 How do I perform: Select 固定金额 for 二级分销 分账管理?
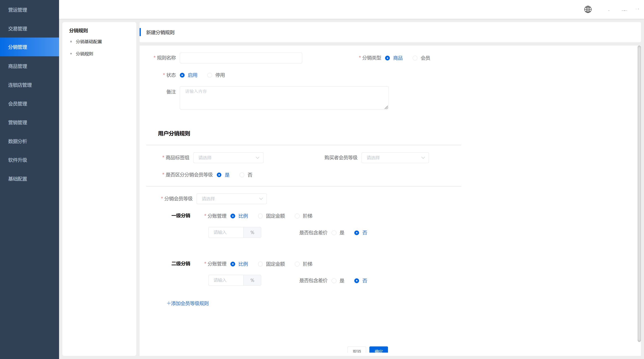[x=260, y=264]
